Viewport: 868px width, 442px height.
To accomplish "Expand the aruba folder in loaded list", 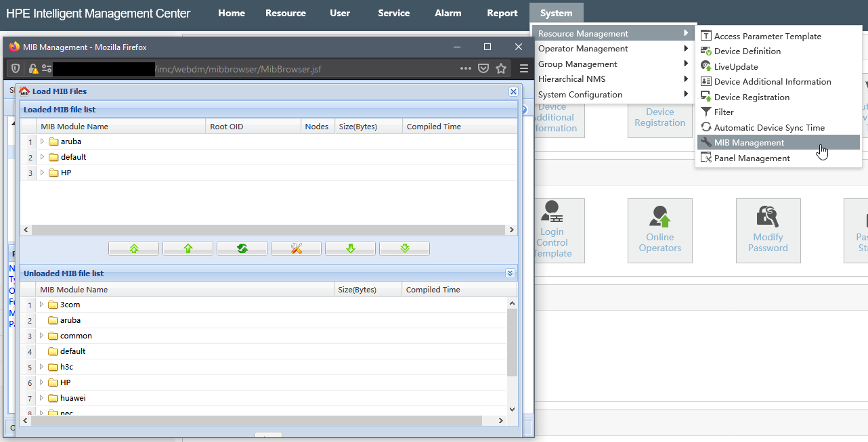I will (42, 141).
